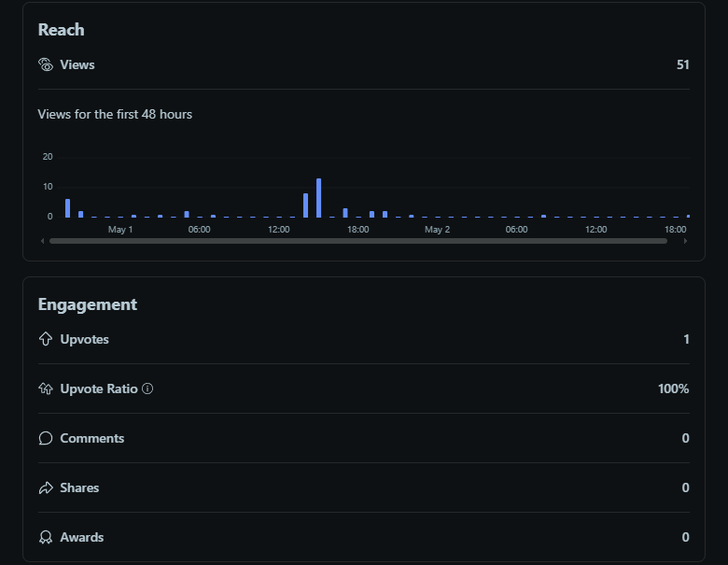Click the Engagement heading
Image resolution: width=728 pixels, height=565 pixels.
click(88, 304)
